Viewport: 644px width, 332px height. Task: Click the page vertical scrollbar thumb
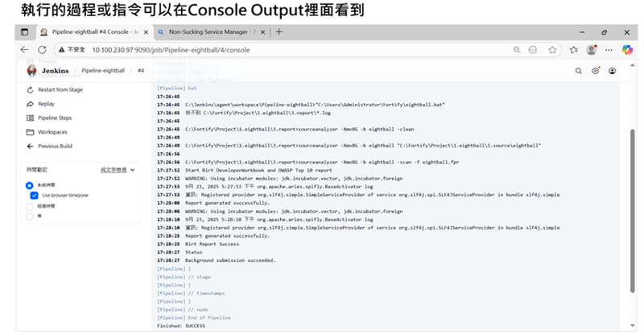tap(633, 211)
